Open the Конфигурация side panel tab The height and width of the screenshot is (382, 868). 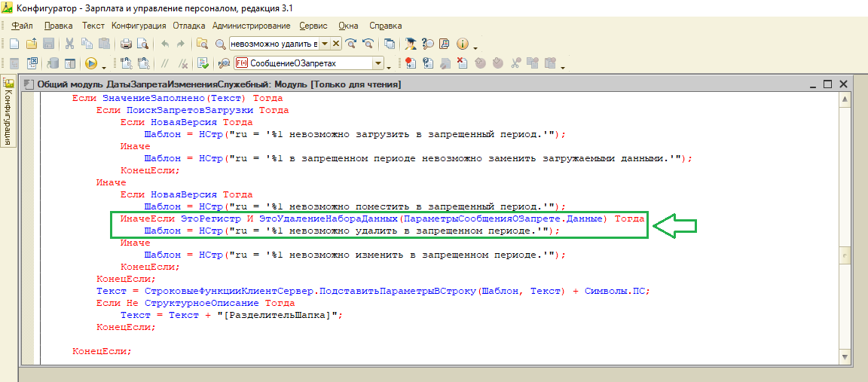point(8,112)
